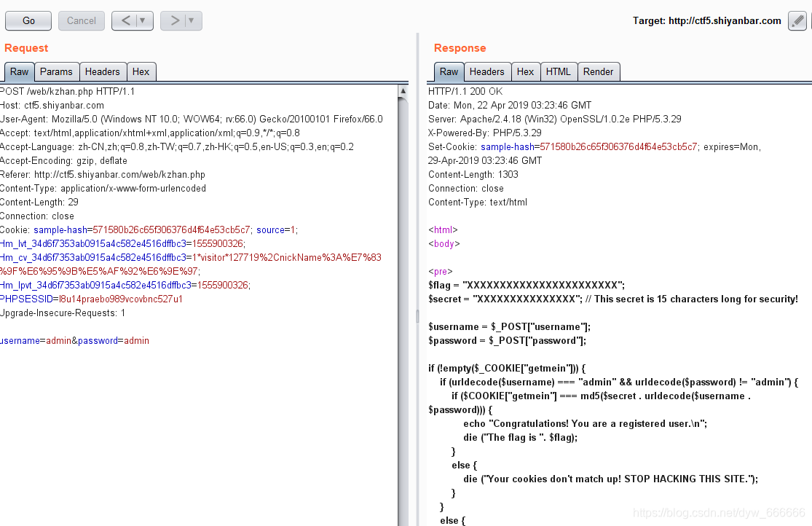Click the $password = $_POST line
Screen dimensions: 812x526
tap(507, 340)
